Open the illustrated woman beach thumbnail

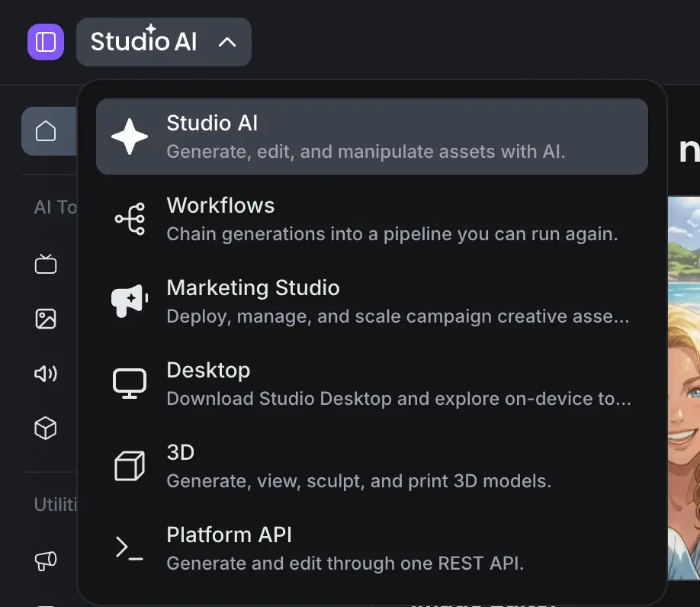click(x=684, y=388)
